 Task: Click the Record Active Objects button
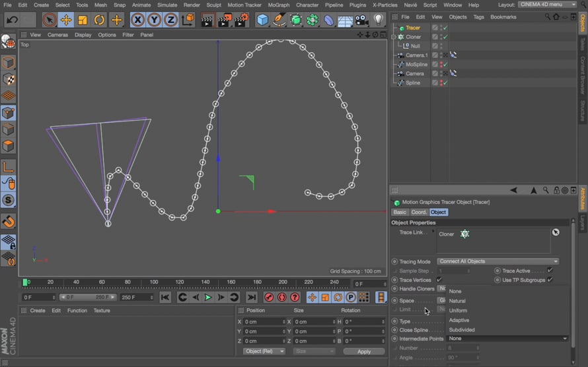click(269, 298)
